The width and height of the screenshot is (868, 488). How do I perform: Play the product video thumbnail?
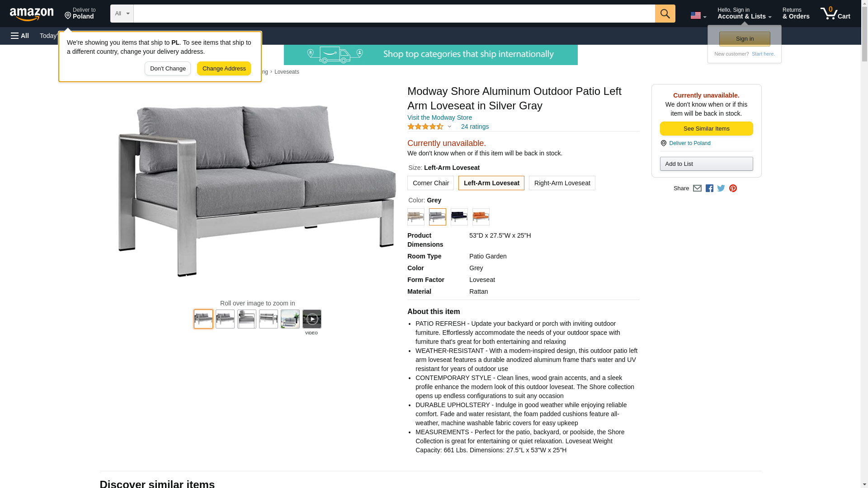pos(312,319)
